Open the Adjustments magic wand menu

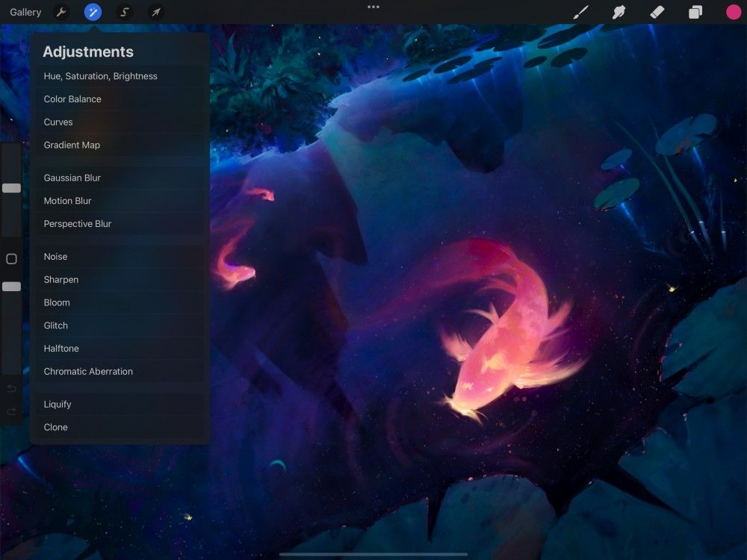pyautogui.click(x=93, y=12)
